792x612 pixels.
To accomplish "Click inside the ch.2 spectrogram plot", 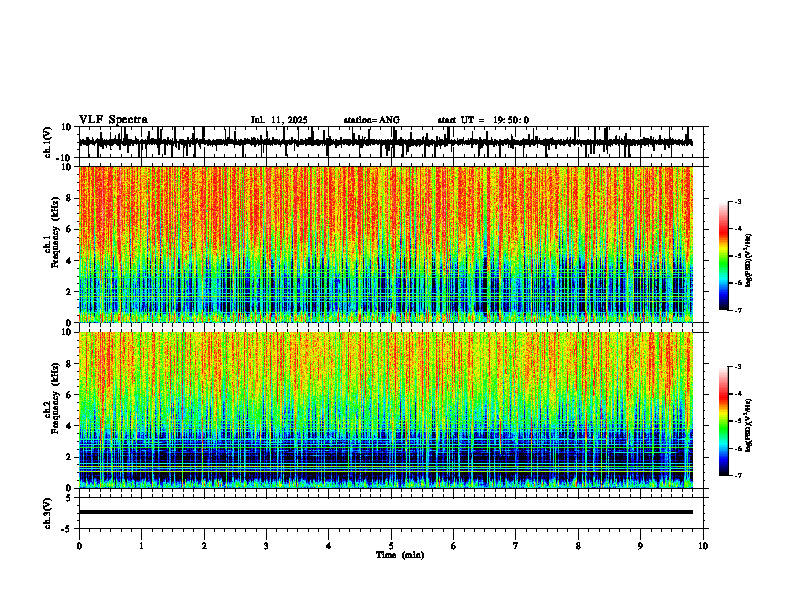I will (x=386, y=410).
